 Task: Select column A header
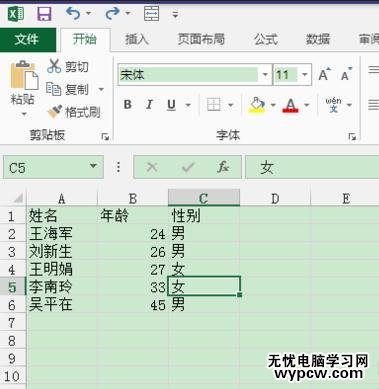pyautogui.click(x=62, y=199)
